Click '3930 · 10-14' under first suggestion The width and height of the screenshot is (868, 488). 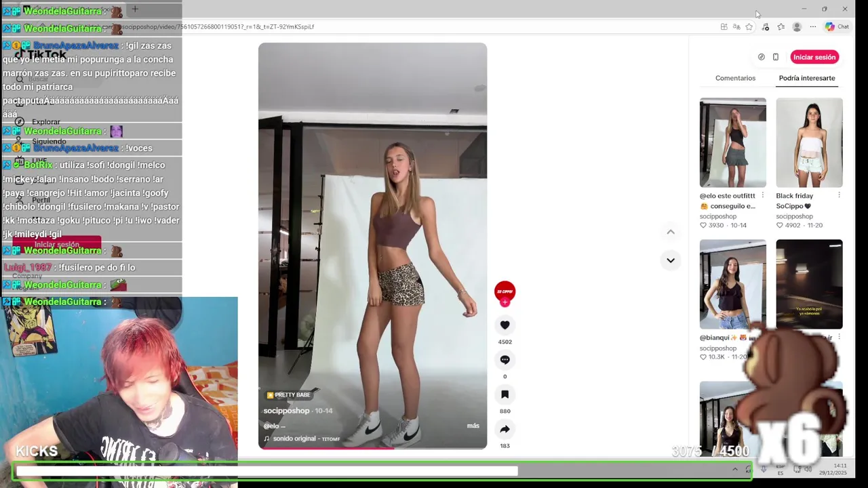(x=723, y=225)
